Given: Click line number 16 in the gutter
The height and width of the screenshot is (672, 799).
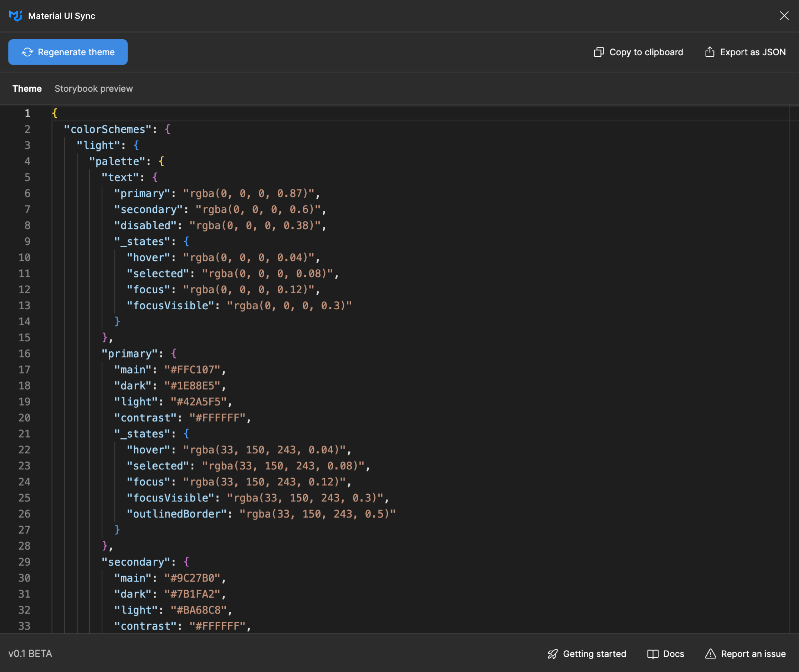Looking at the screenshot, I should pos(24,354).
